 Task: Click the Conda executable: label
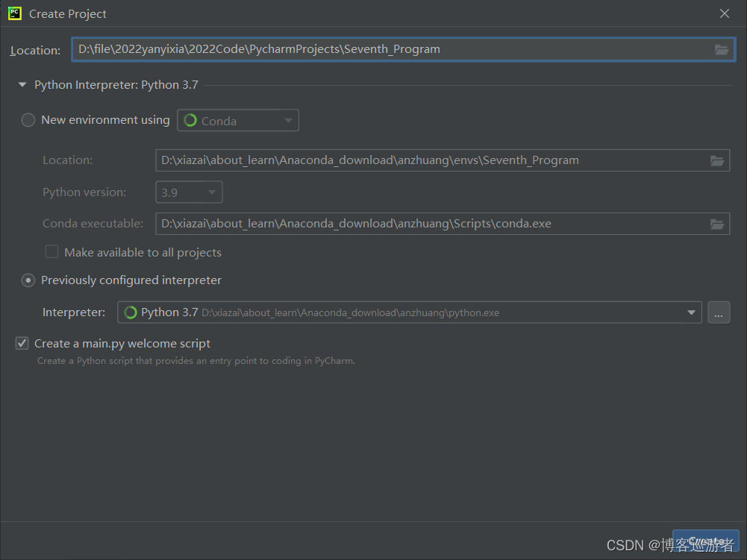coord(93,224)
